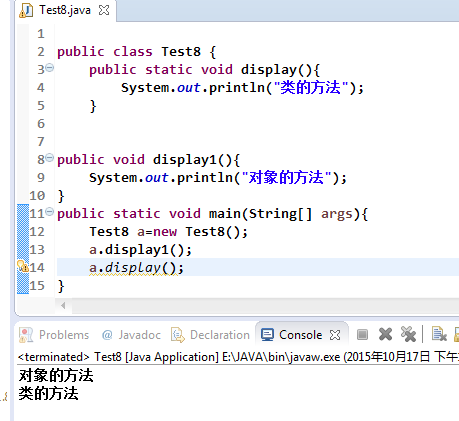
Task: Switch to the Javadoc tab
Action: pyautogui.click(x=131, y=335)
